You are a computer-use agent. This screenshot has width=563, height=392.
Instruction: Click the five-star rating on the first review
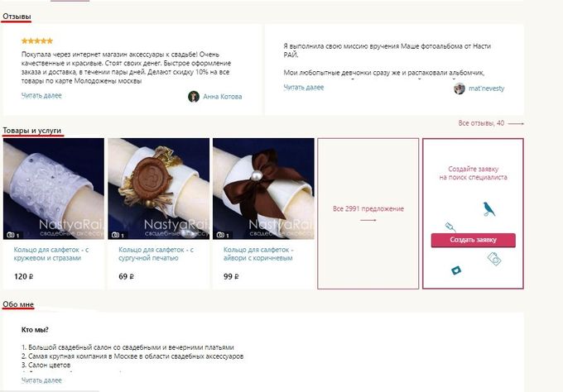37,41
